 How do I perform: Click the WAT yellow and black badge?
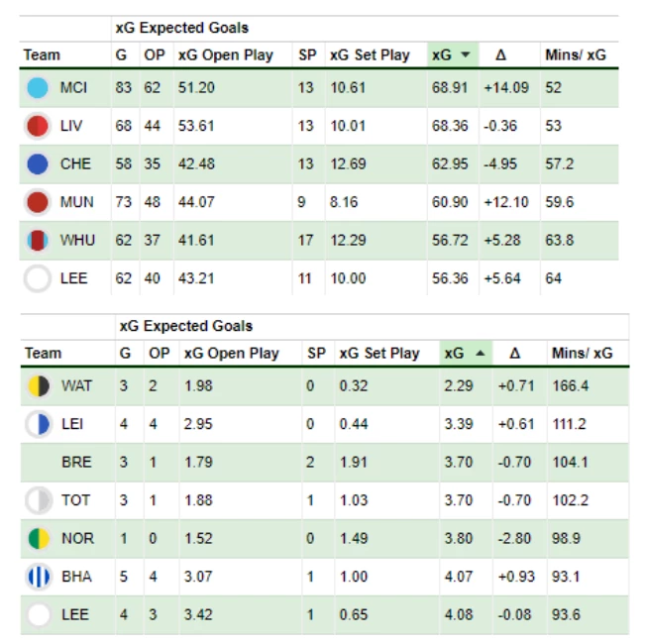tap(39, 385)
